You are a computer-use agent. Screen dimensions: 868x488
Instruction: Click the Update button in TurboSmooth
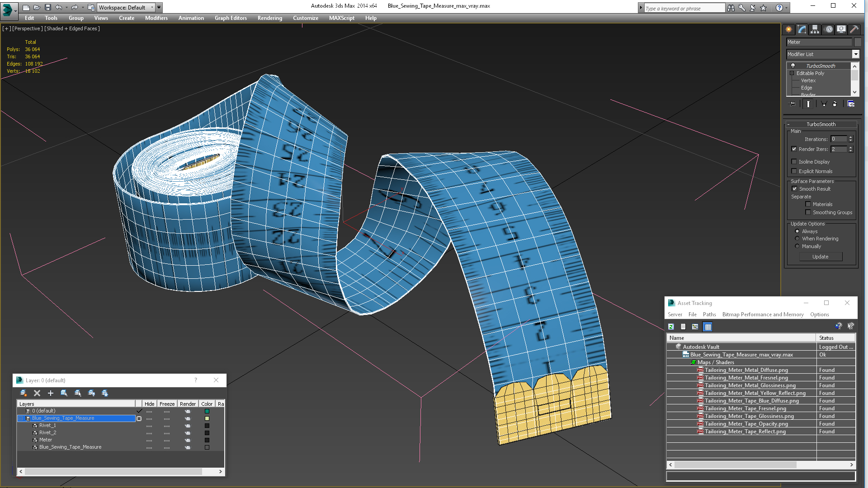820,257
